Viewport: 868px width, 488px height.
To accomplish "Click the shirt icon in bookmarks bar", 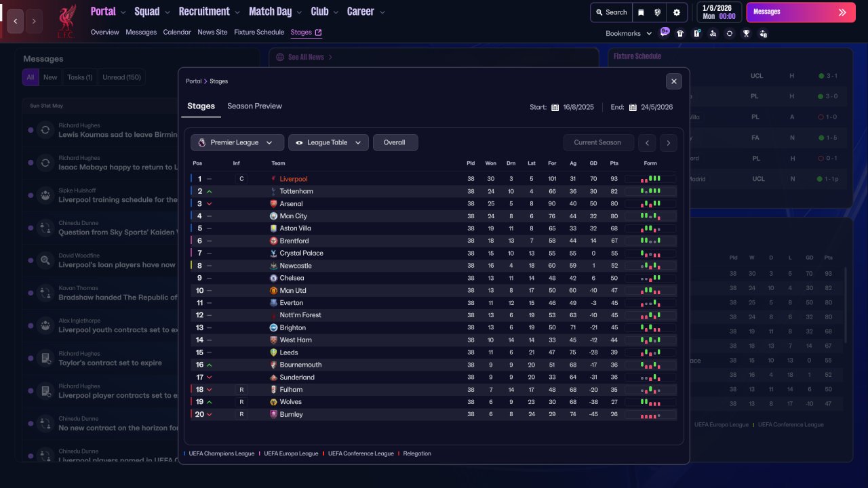I will pos(680,33).
